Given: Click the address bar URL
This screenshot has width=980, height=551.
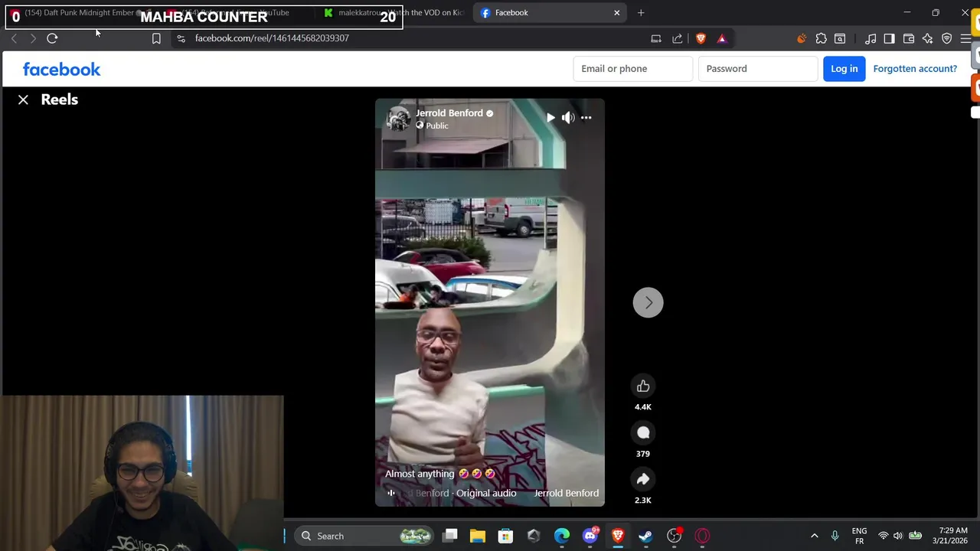Looking at the screenshot, I should tap(272, 38).
